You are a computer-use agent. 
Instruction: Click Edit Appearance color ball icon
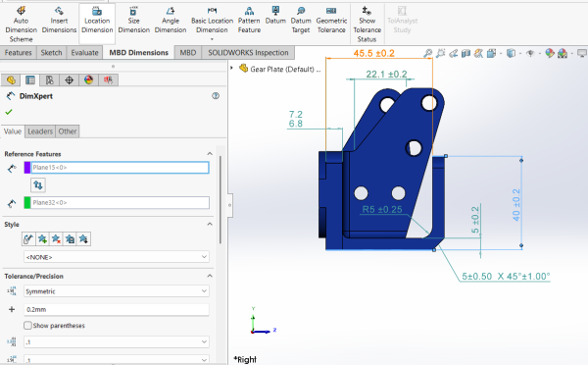click(550, 53)
